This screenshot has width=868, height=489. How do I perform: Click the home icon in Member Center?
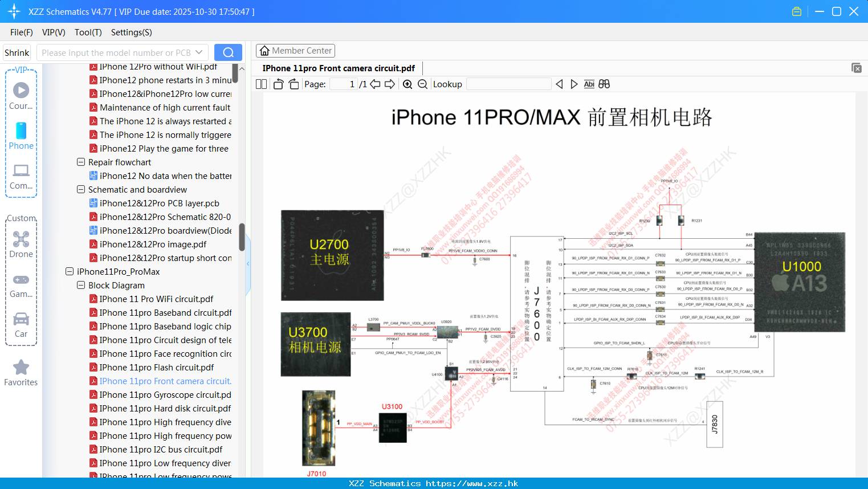tap(264, 51)
